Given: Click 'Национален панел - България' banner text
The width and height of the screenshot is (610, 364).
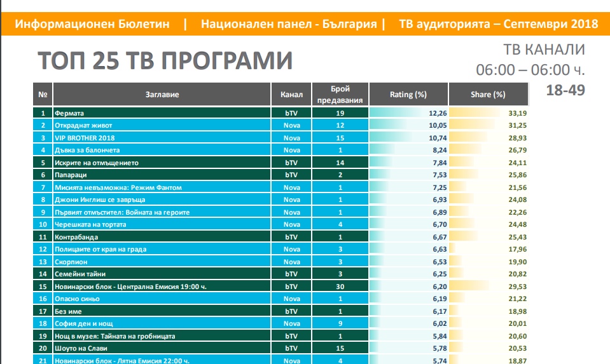Looking at the screenshot, I should point(288,24).
